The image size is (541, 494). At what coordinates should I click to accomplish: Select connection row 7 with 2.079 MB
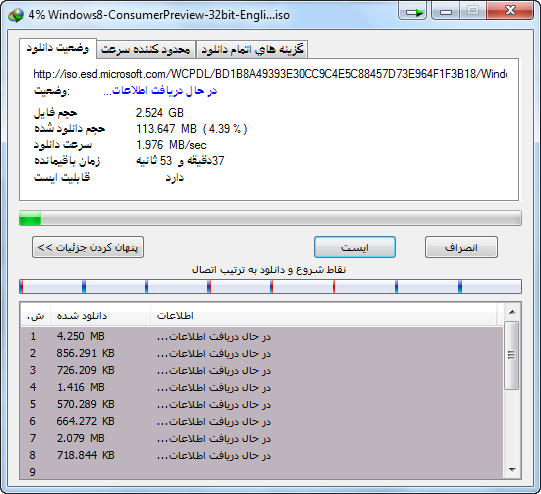pos(262,438)
